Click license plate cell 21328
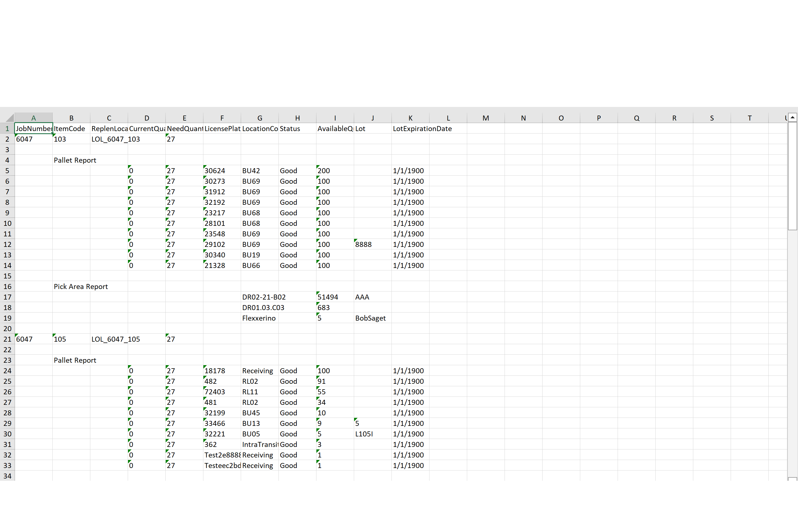 point(222,265)
